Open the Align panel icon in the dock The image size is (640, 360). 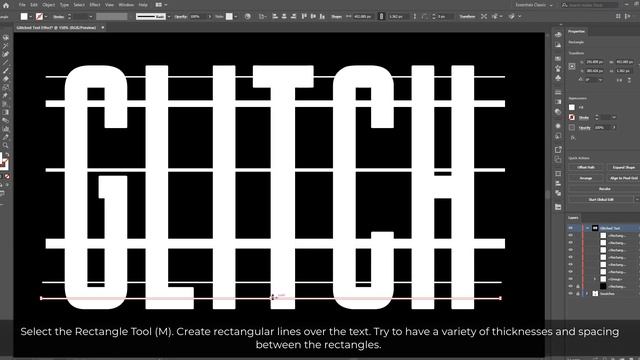(x=558, y=183)
